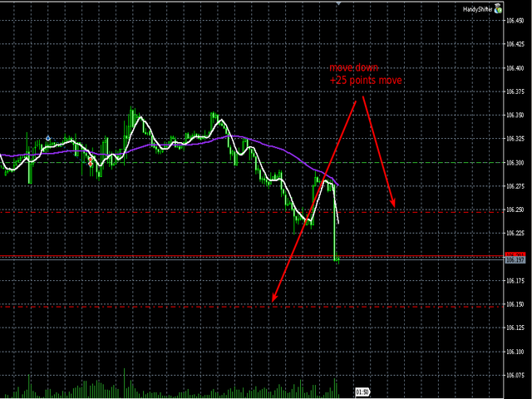The width and height of the screenshot is (532, 399).
Task: Click the 106.075 price scale label
Action: (x=515, y=375)
